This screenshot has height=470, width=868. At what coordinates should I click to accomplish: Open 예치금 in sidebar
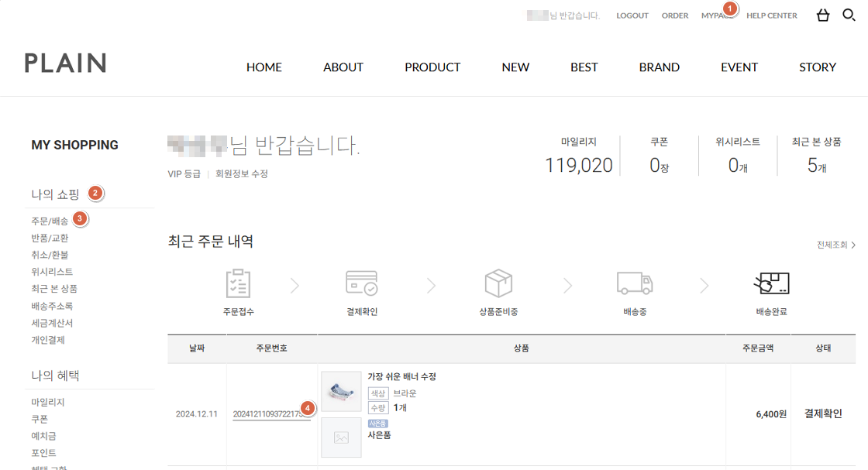point(43,436)
